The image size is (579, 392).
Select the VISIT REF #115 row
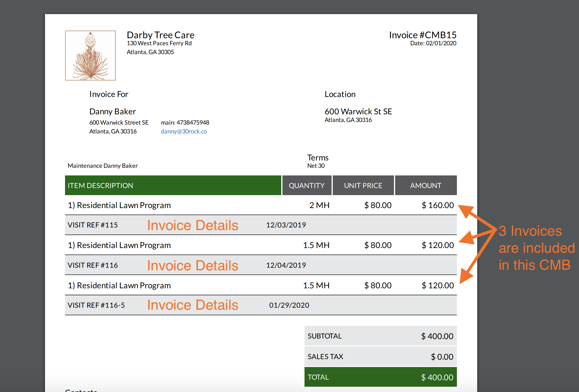(93, 225)
